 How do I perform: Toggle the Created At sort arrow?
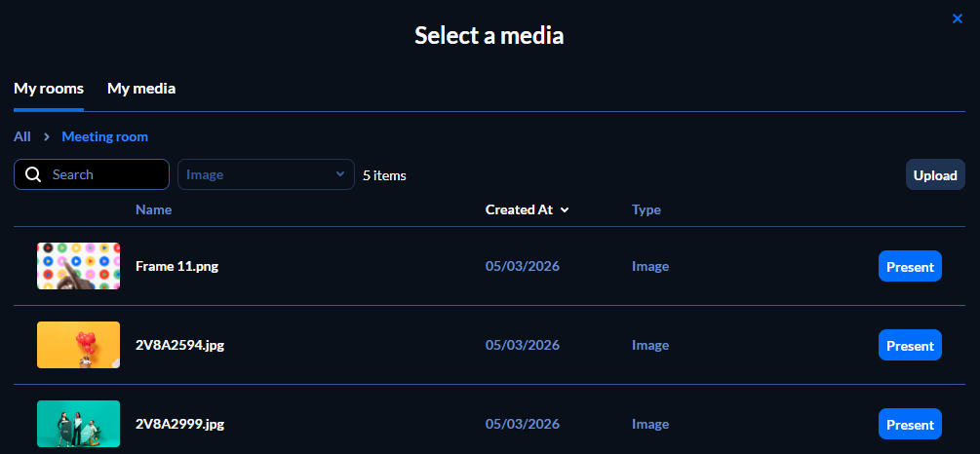pyautogui.click(x=565, y=209)
